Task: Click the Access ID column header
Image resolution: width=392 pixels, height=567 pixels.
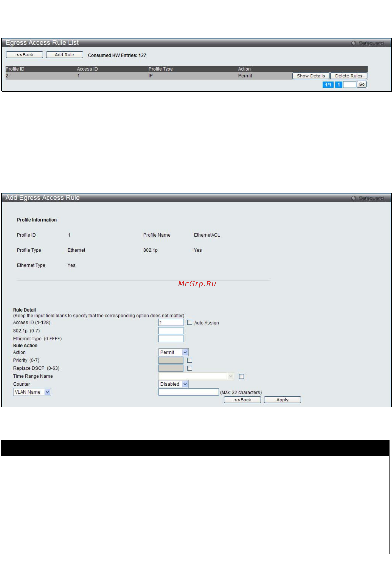Action: click(87, 69)
